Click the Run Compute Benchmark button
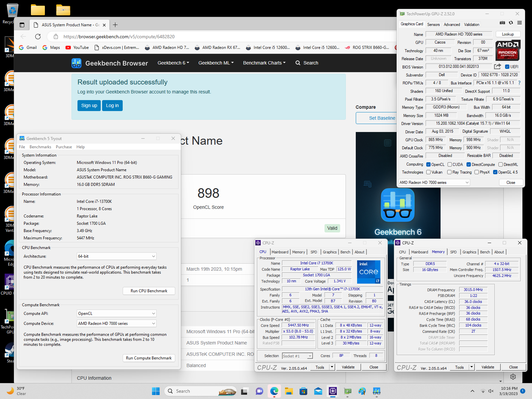 click(x=149, y=358)
